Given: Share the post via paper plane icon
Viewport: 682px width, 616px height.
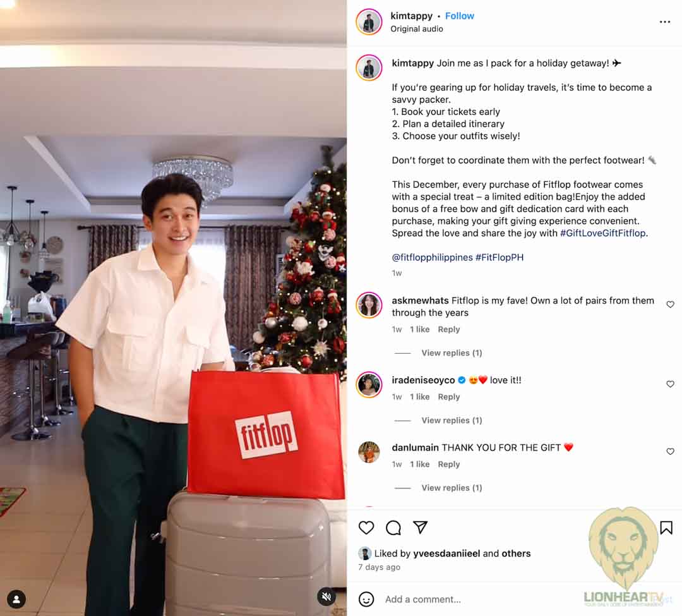Looking at the screenshot, I should 420,528.
